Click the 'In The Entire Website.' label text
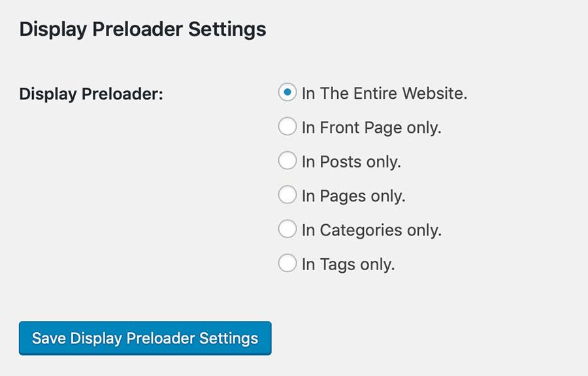The width and height of the screenshot is (588, 376). (x=384, y=94)
